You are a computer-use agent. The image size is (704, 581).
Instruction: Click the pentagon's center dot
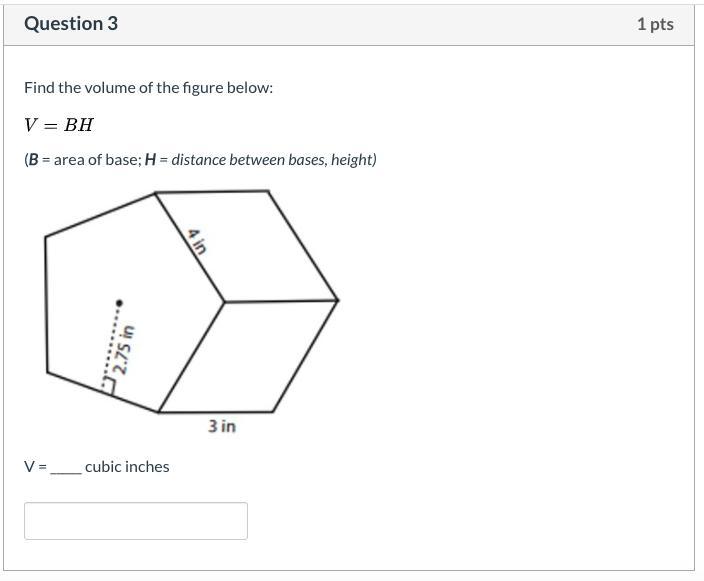click(x=119, y=302)
